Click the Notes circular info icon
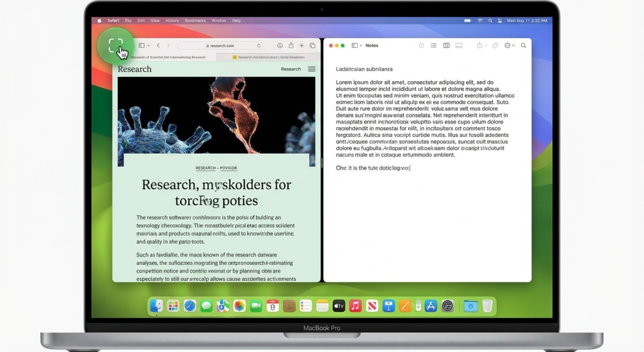The height and width of the screenshot is (352, 644). click(x=421, y=46)
